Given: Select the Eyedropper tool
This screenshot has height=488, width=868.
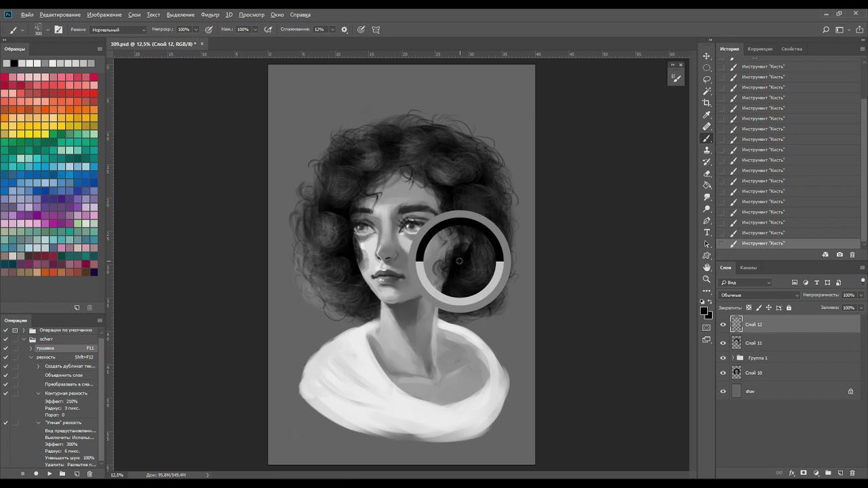Looking at the screenshot, I should [x=707, y=115].
